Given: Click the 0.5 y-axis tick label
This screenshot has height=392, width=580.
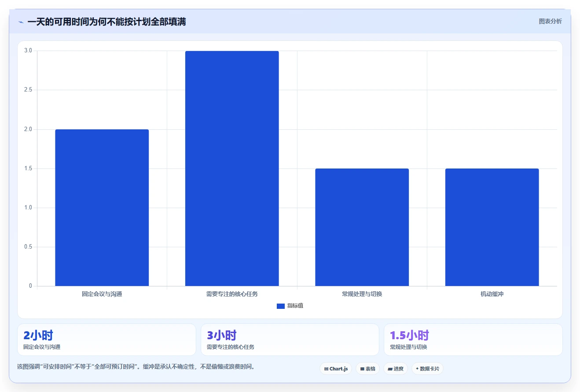Looking at the screenshot, I should [x=28, y=247].
